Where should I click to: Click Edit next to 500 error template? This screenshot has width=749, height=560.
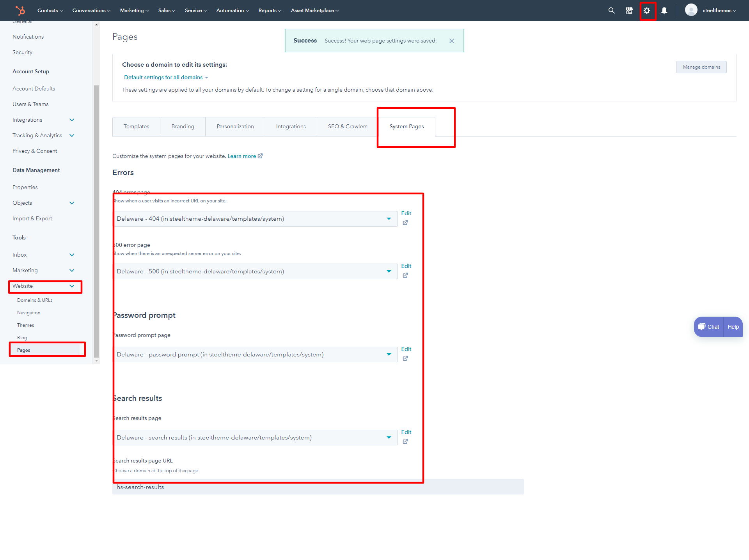406,266
